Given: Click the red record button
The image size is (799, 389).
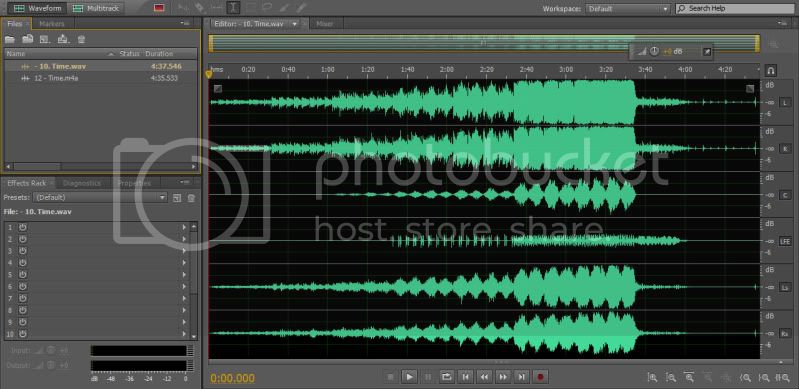Looking at the screenshot, I should [540, 377].
